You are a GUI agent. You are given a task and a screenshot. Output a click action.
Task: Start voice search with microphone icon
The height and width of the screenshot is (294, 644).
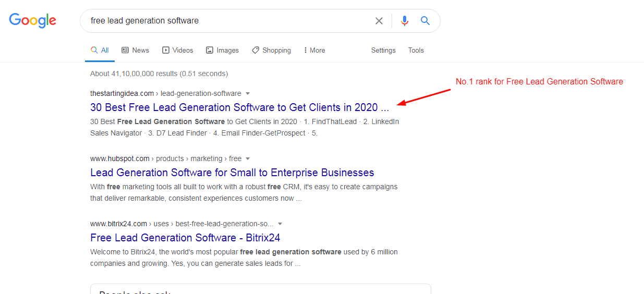pyautogui.click(x=405, y=21)
